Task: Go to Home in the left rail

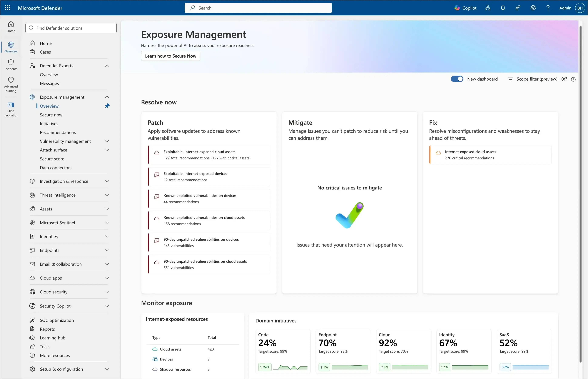Action: (x=11, y=27)
